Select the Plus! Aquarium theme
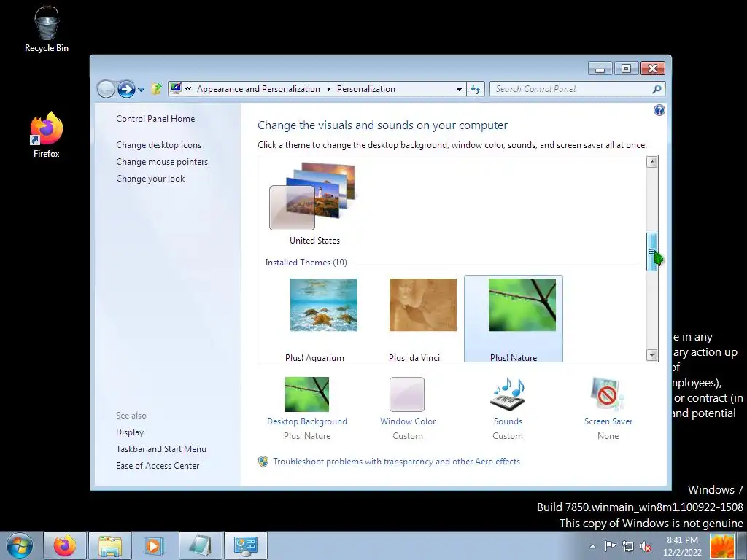 point(323,319)
